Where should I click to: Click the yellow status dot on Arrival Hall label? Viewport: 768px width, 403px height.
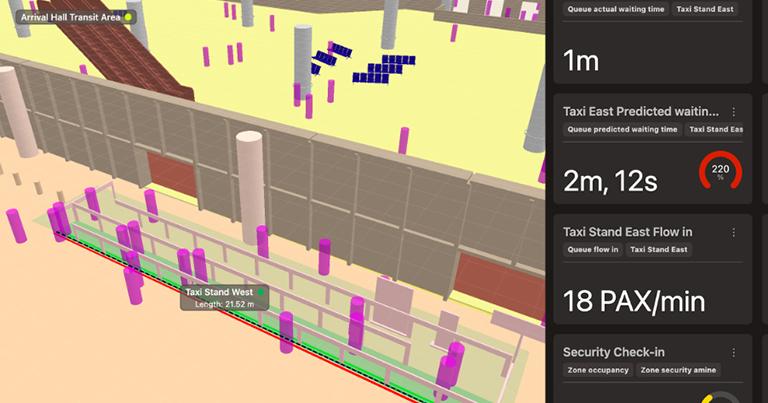coord(128,17)
